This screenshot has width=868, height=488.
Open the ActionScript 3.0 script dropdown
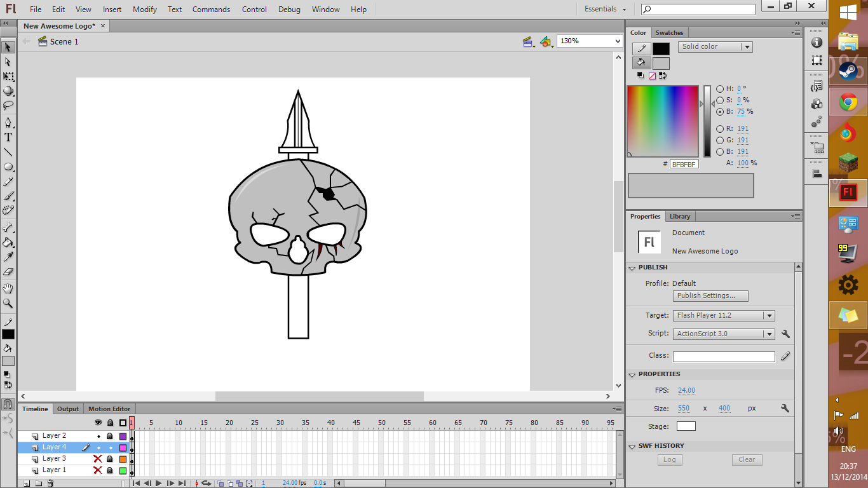724,334
